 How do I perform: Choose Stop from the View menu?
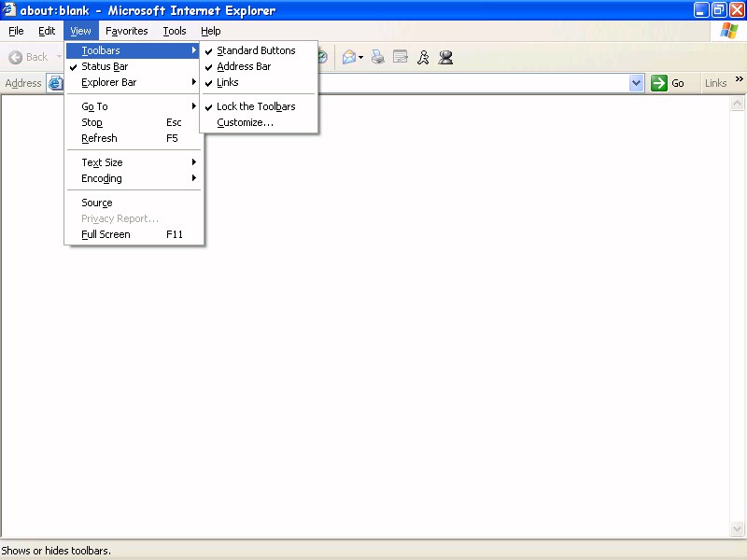(134, 122)
